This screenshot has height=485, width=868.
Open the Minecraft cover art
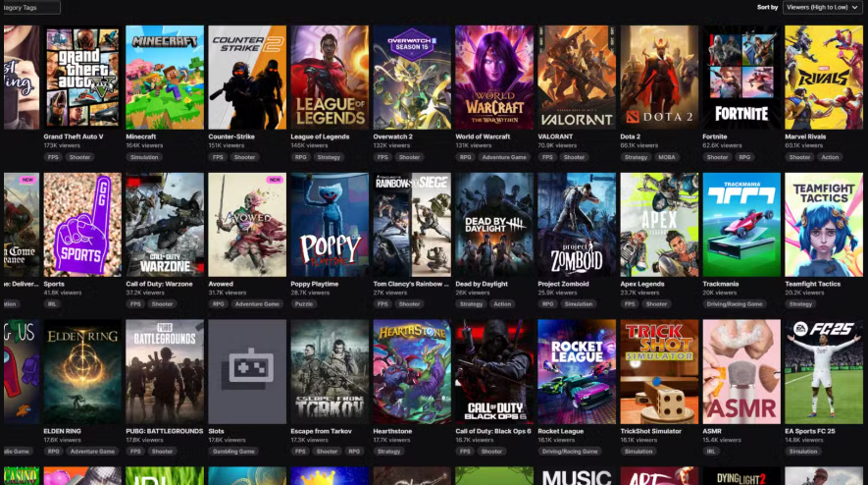click(165, 77)
